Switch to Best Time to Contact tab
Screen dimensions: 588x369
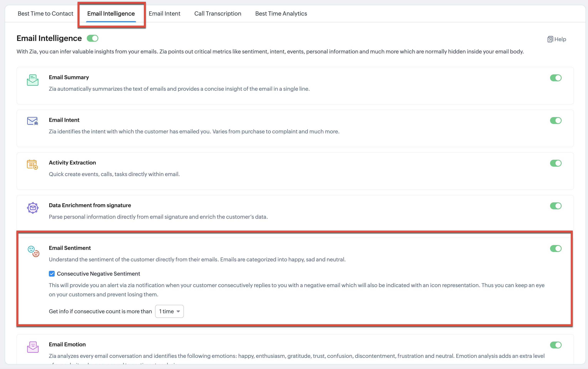pyautogui.click(x=45, y=14)
